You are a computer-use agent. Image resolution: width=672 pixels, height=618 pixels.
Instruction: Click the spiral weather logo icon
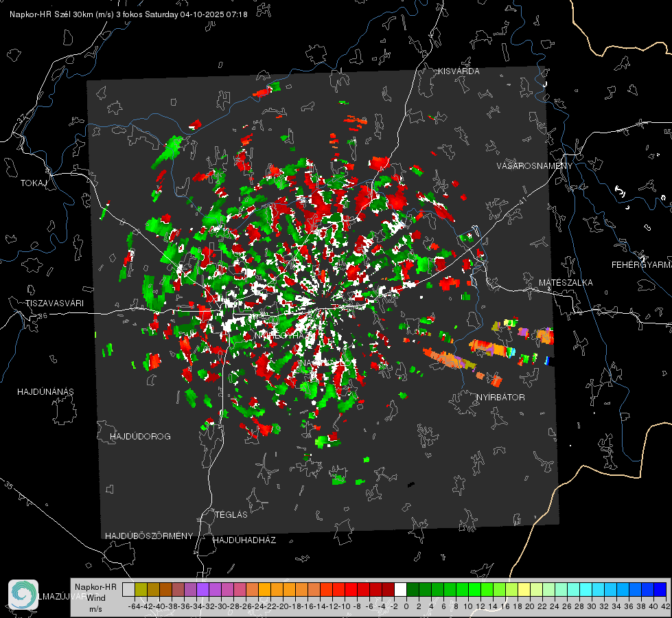click(23, 595)
